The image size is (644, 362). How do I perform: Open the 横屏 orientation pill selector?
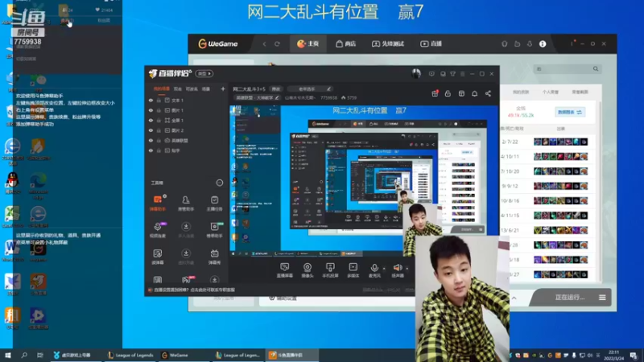(204, 74)
